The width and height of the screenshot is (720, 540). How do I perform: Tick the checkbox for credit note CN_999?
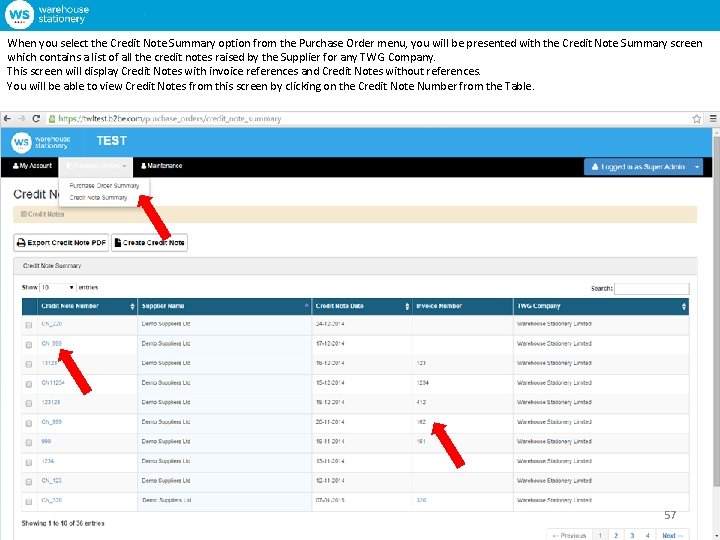click(x=29, y=345)
